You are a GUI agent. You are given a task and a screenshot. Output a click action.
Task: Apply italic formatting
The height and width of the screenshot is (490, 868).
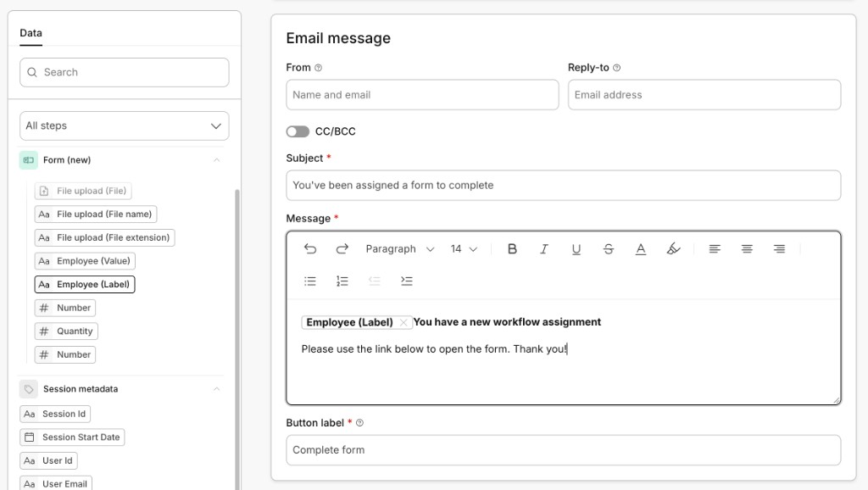coord(544,249)
